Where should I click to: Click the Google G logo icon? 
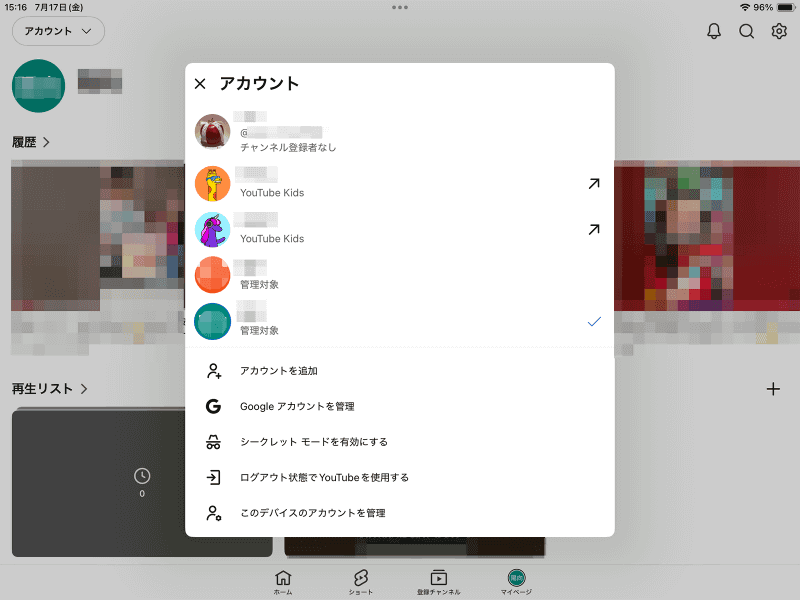[x=213, y=406]
